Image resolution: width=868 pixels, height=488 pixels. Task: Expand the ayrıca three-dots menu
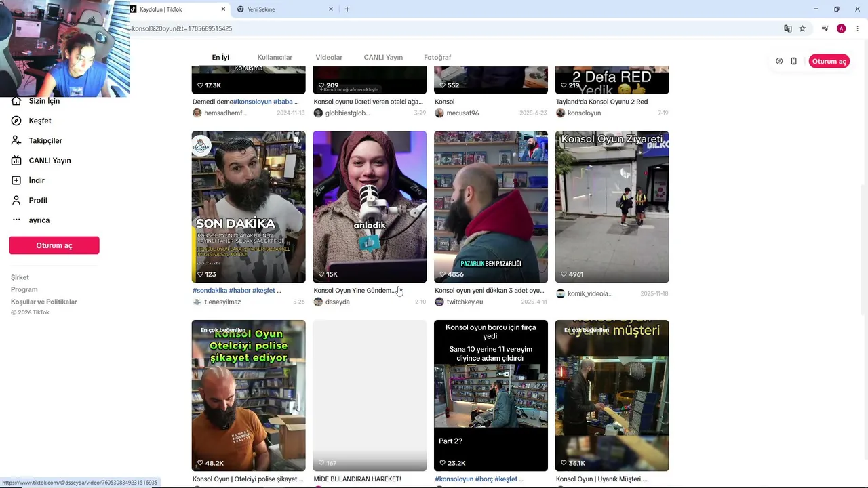click(x=16, y=220)
